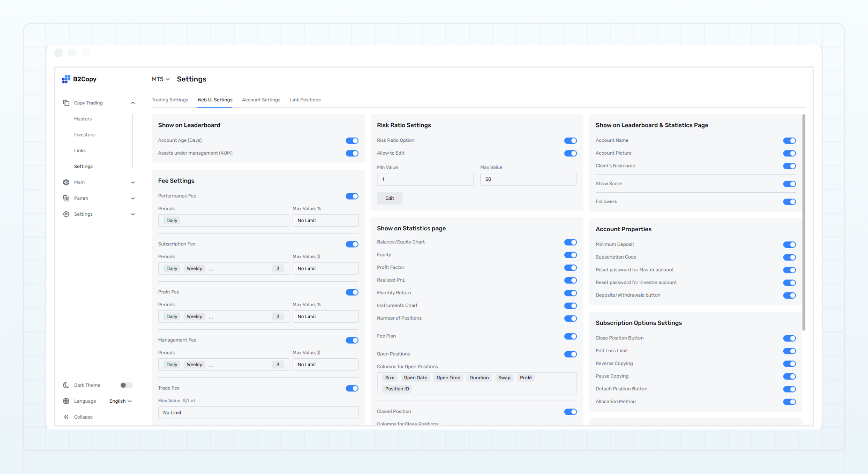Select Investors in the sidebar
This screenshot has width=868, height=474.
84,135
